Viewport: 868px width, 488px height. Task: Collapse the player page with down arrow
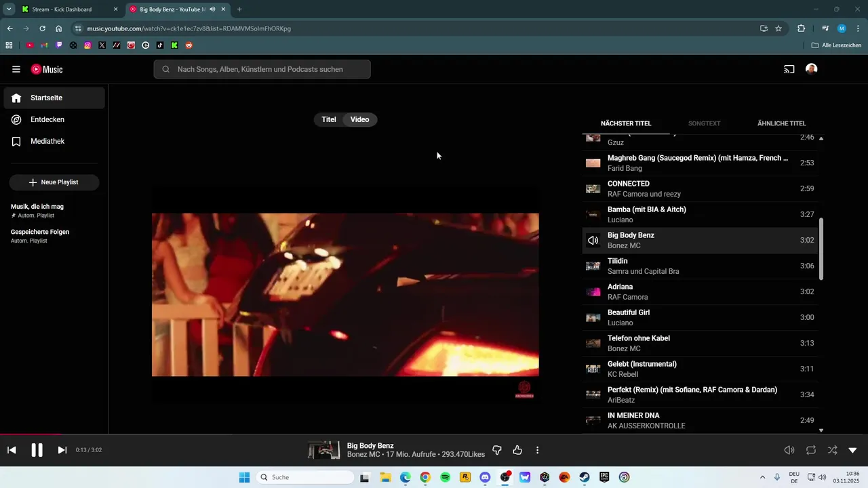853,450
